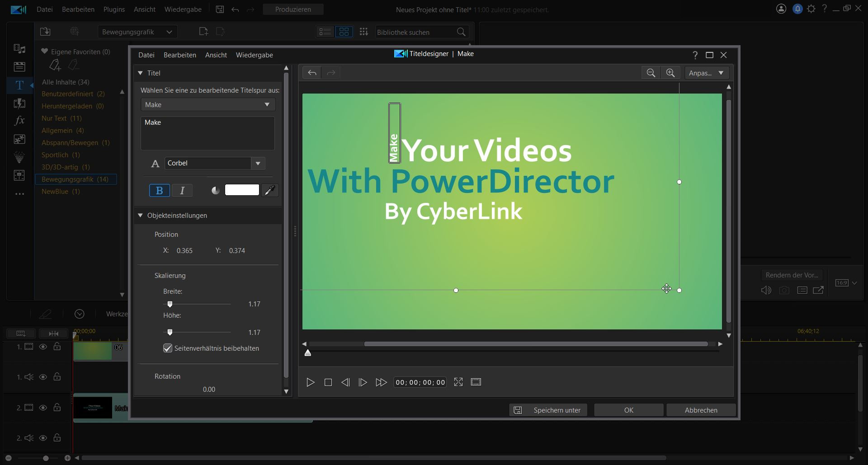Click the Produzieren button
This screenshot has width=868, height=465.
click(293, 9)
